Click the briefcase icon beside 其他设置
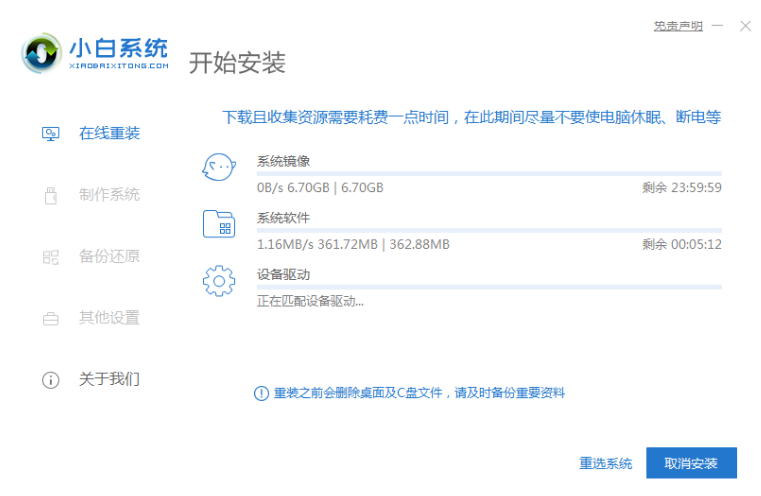761x496 pixels. (x=50, y=319)
